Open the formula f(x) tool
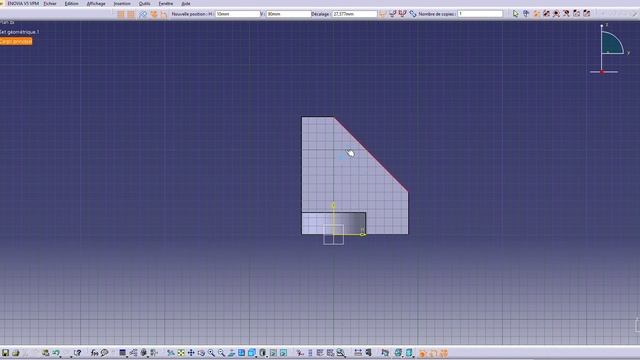The image size is (640, 360). tap(94, 353)
